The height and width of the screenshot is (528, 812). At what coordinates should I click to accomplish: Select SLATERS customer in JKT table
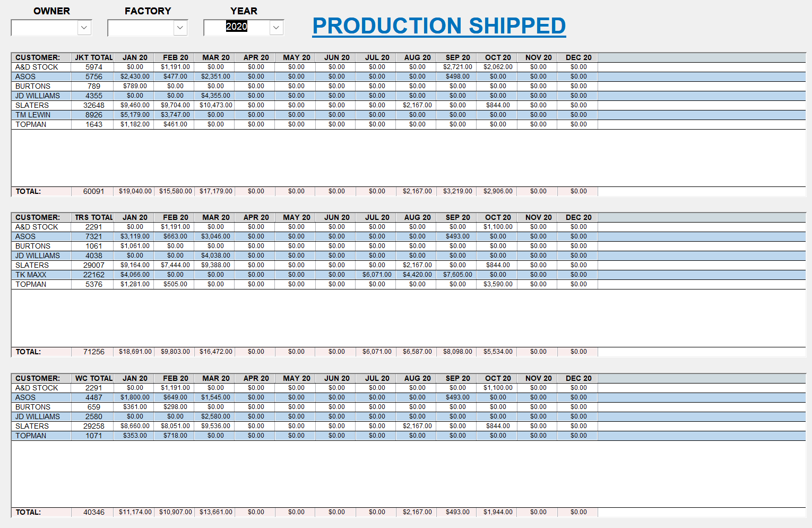[x=32, y=105]
